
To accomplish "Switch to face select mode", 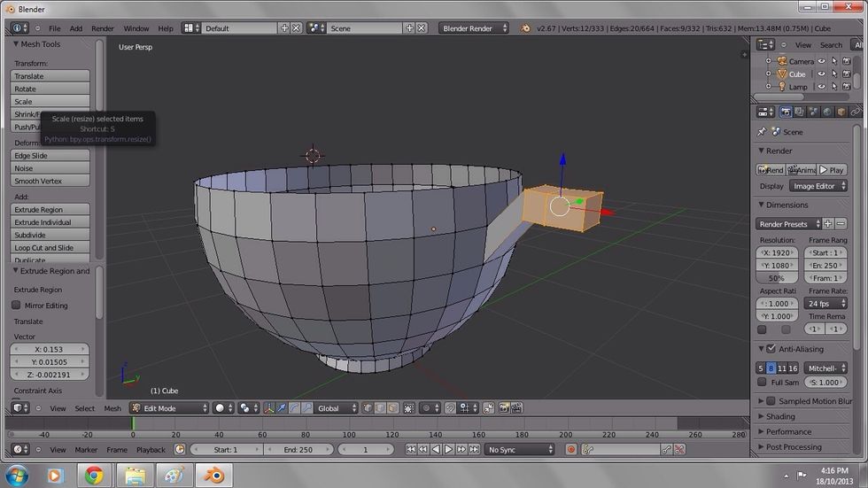I will point(392,408).
